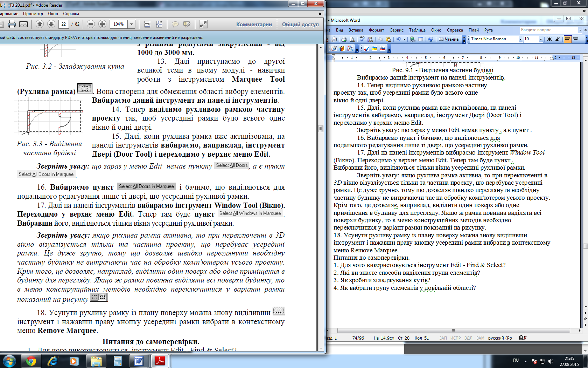Open Times New Roman font dropdown

tap(520, 39)
